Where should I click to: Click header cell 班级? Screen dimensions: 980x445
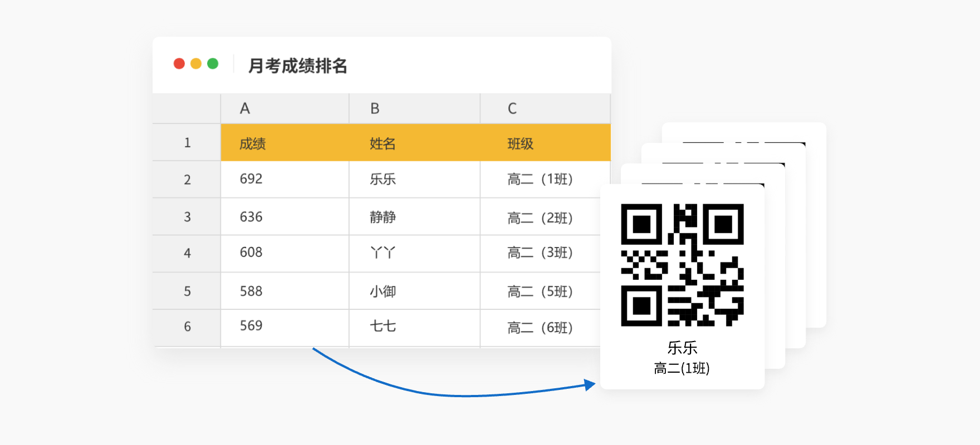545,143
